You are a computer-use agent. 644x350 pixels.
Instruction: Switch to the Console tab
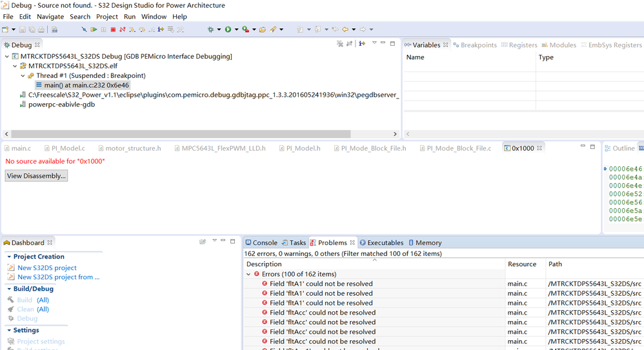click(x=261, y=242)
